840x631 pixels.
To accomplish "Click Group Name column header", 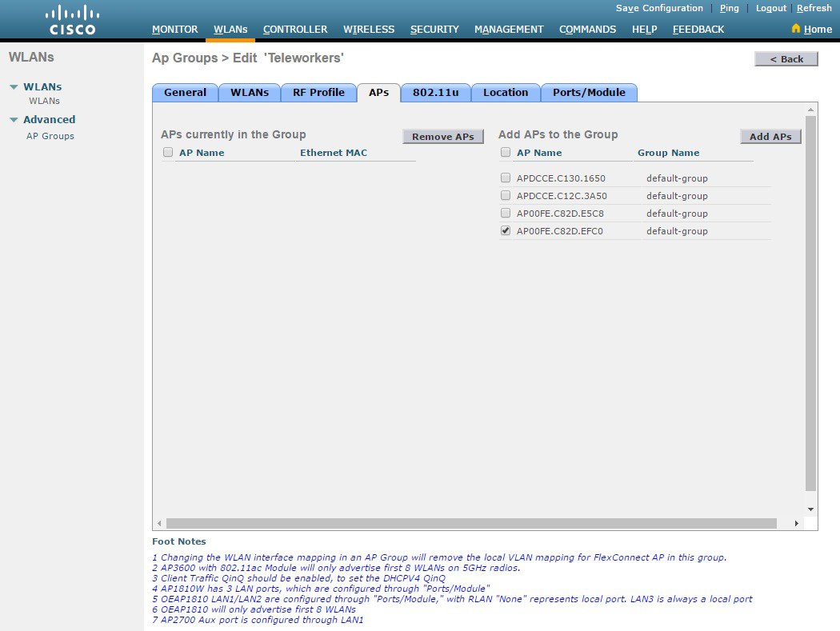I will [669, 153].
